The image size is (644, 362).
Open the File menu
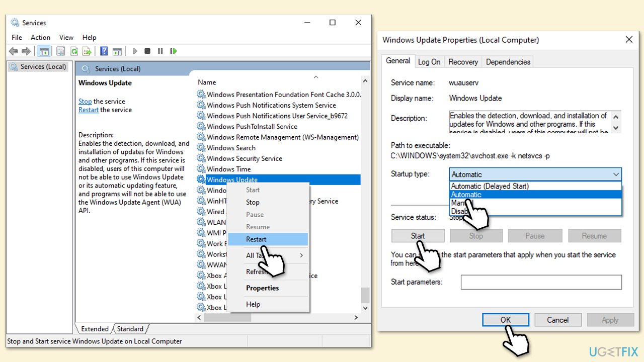(17, 37)
